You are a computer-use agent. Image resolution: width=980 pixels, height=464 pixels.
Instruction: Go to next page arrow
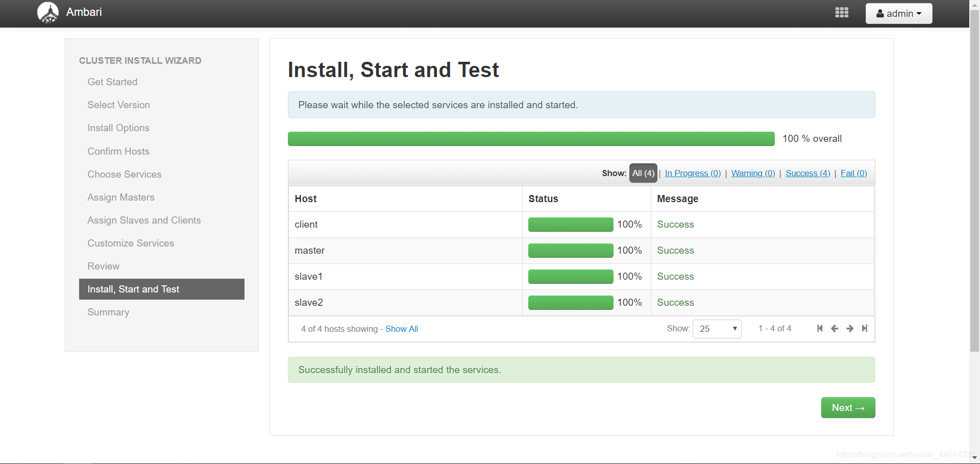[x=850, y=328]
